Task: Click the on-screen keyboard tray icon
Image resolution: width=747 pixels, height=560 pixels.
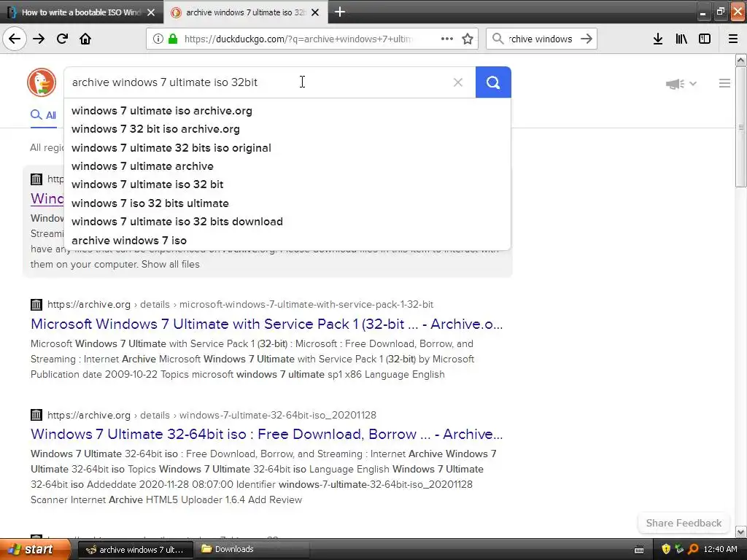Action: [x=639, y=550]
